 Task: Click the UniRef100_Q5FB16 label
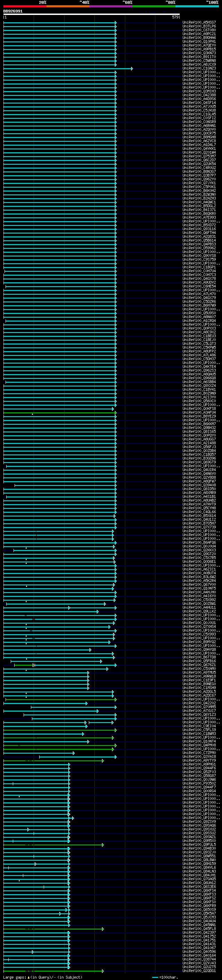[x=199, y=661]
